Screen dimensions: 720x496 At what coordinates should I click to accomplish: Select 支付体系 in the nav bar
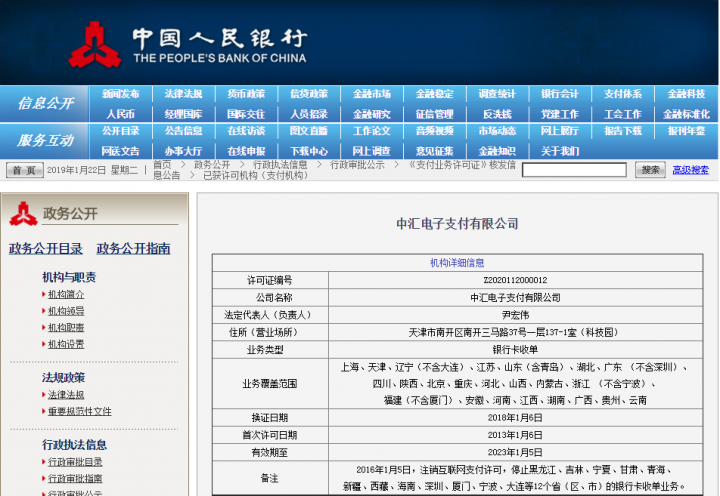tap(623, 94)
